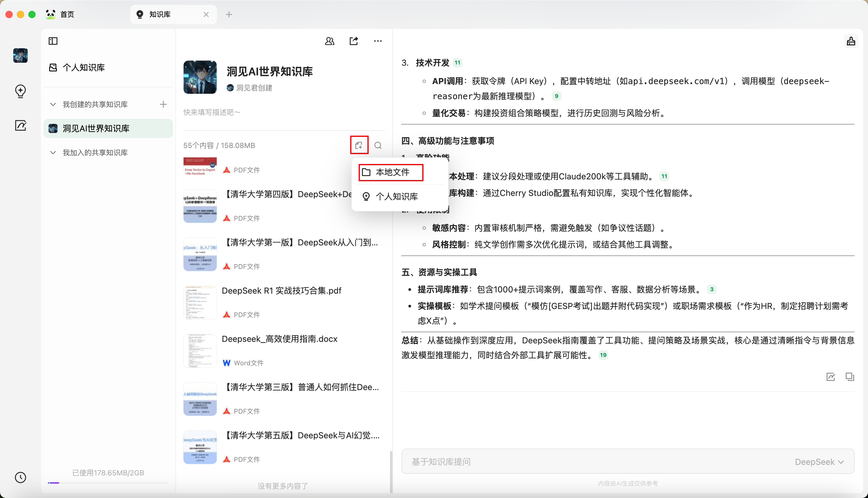Click the add content icon
The height and width of the screenshot is (498, 868).
pos(359,145)
